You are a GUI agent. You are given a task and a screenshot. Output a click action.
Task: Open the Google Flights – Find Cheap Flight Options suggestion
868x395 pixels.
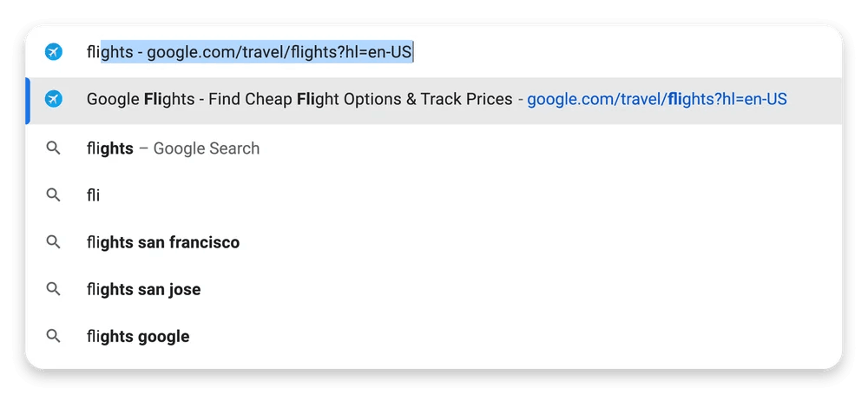point(299,100)
